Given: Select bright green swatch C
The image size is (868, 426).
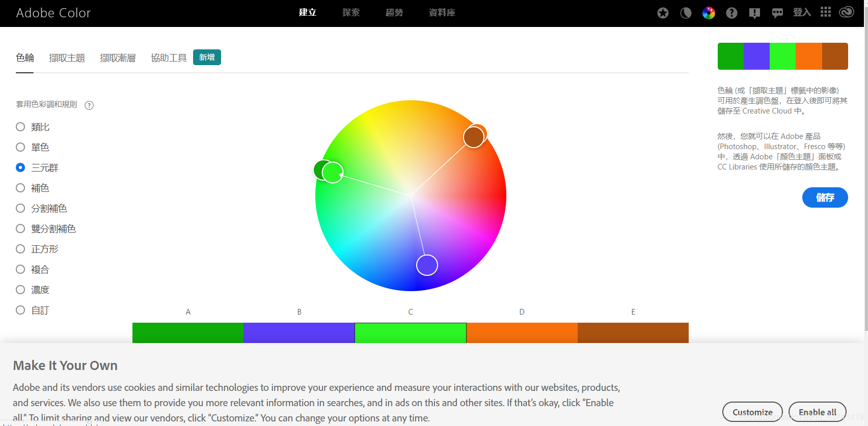Looking at the screenshot, I should (x=411, y=333).
